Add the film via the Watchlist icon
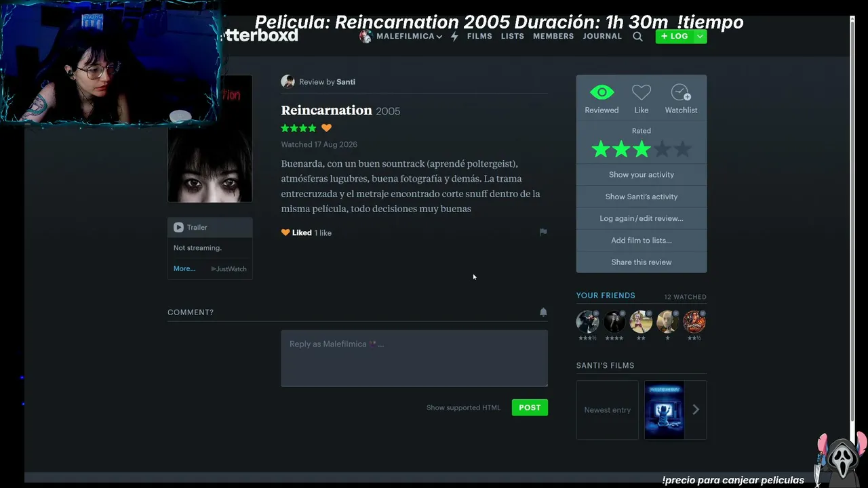 (681, 92)
